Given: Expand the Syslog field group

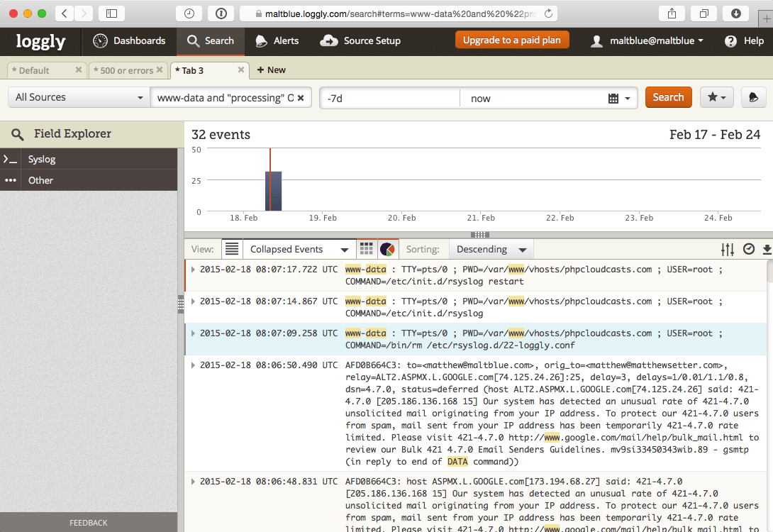Looking at the screenshot, I should pos(89,160).
